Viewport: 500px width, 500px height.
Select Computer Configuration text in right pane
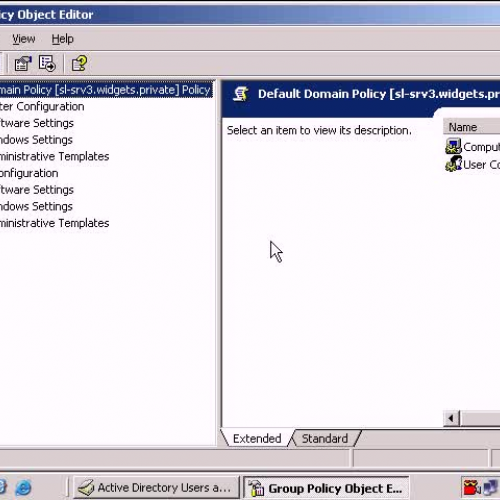tap(482, 147)
